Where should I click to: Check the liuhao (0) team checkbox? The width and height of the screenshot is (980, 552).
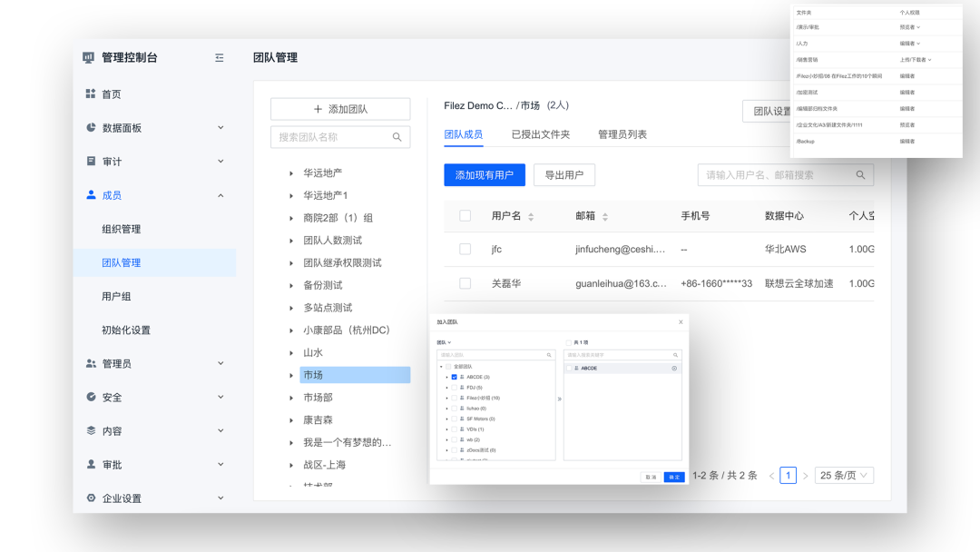pyautogui.click(x=455, y=409)
